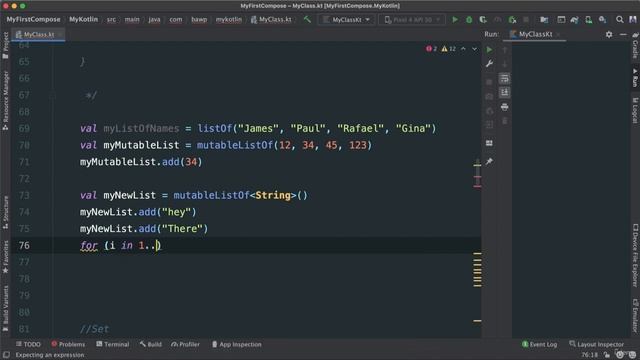
Task: Open the Favorites side panel
Action: 5,257
